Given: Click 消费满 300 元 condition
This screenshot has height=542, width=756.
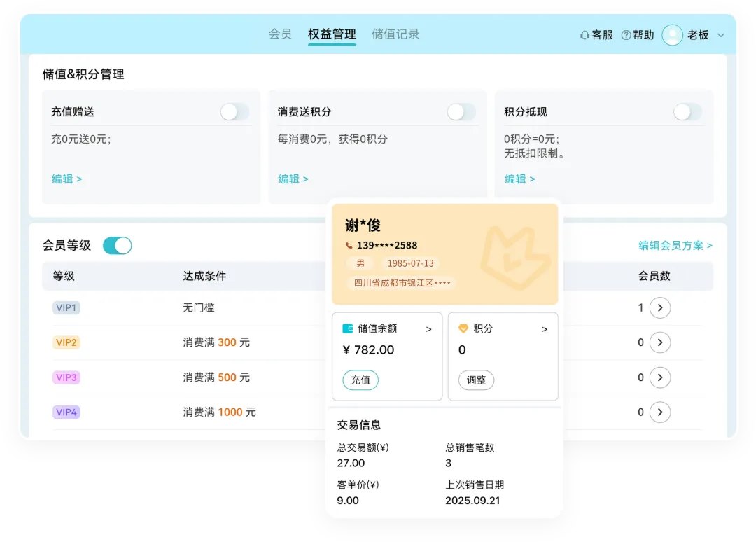Looking at the screenshot, I should tap(216, 342).
